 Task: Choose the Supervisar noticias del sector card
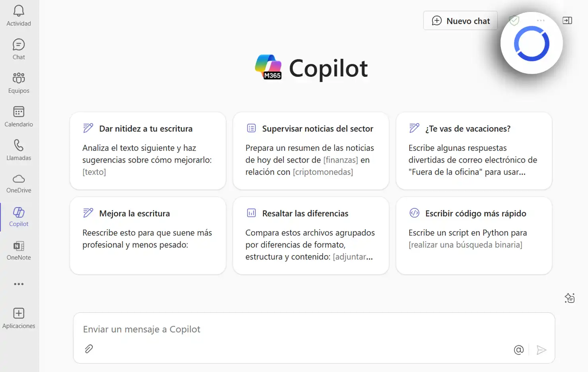click(x=311, y=151)
